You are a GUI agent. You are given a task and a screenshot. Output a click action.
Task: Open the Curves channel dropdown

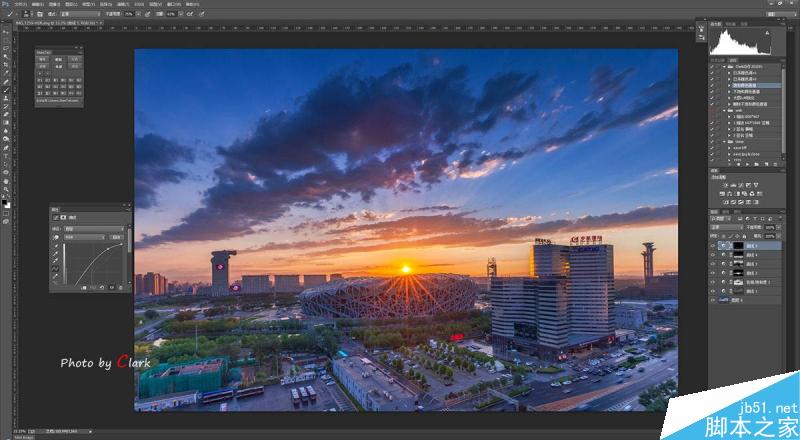[x=85, y=237]
